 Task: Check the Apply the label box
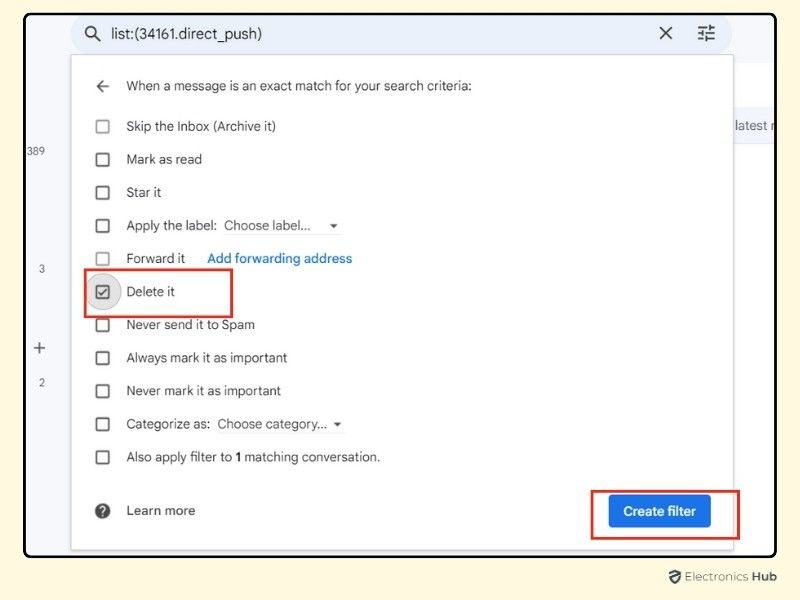[x=103, y=226]
